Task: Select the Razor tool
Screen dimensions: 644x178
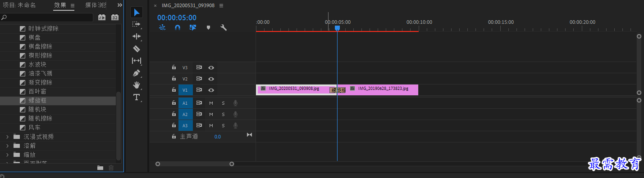Action: [137, 49]
